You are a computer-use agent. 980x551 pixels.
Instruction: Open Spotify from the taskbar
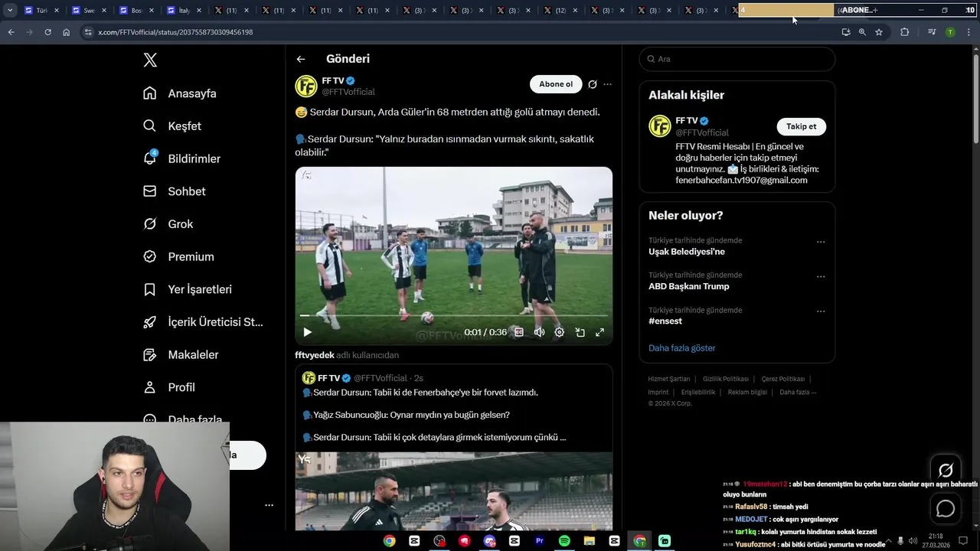(x=564, y=541)
